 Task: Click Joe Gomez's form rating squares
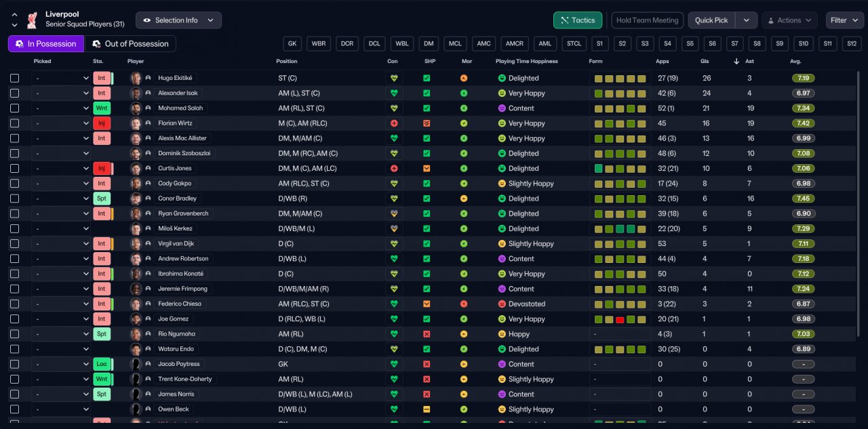[620, 319]
